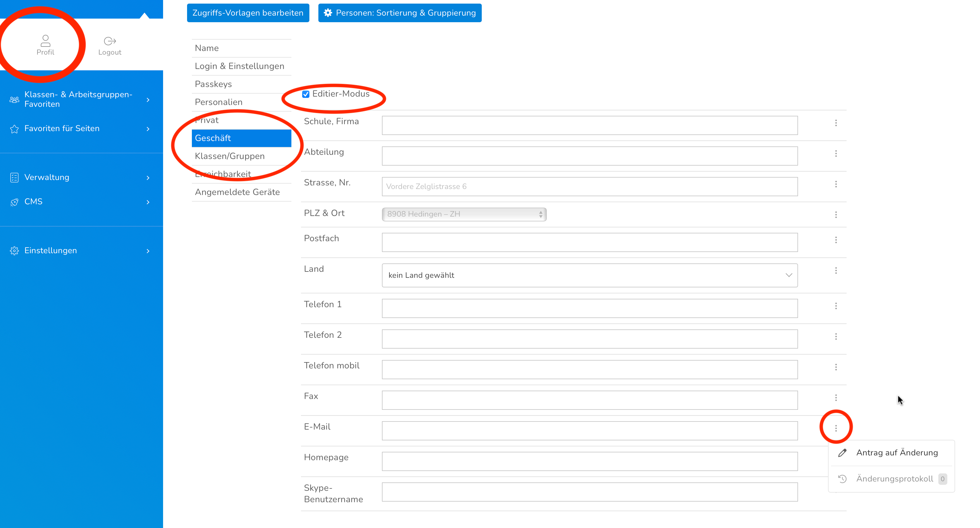This screenshot has width=980, height=528.
Task: Toggle the Editier-Modus checkbox
Action: click(306, 94)
